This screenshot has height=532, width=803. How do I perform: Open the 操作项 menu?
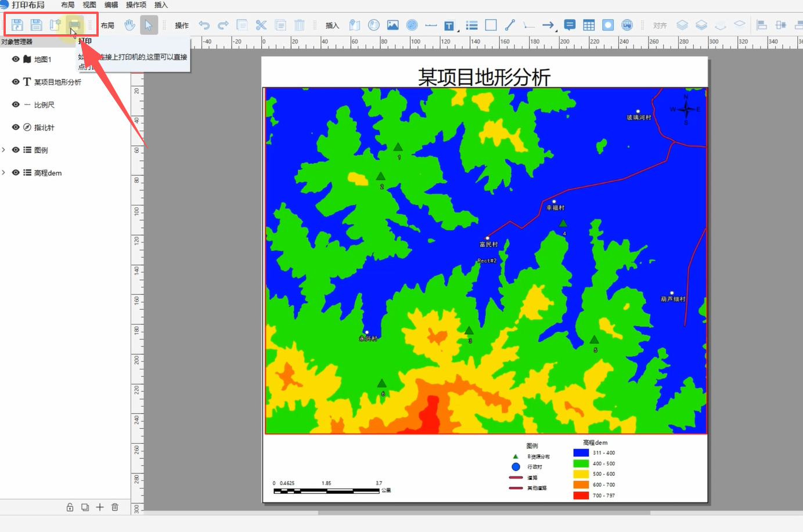[136, 5]
